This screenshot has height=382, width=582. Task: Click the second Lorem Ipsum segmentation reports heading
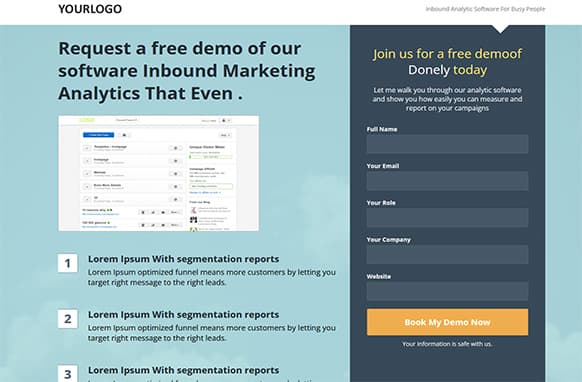click(183, 315)
